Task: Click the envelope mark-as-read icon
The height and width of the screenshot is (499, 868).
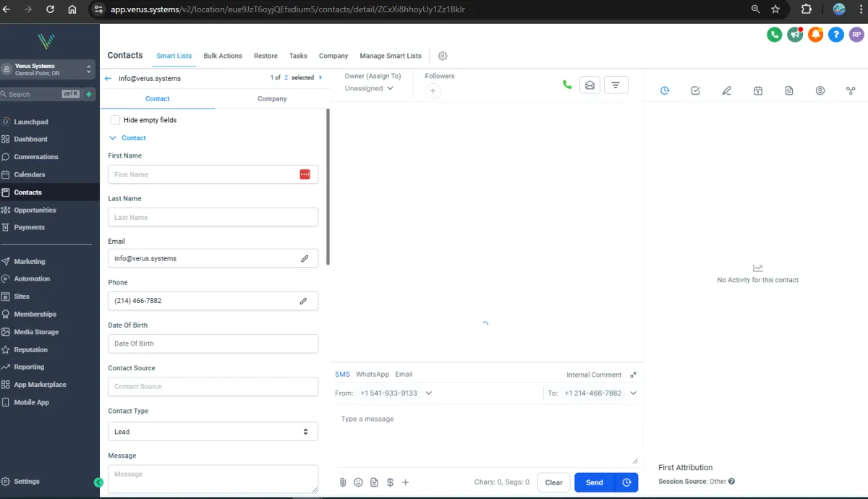Action: (x=590, y=85)
